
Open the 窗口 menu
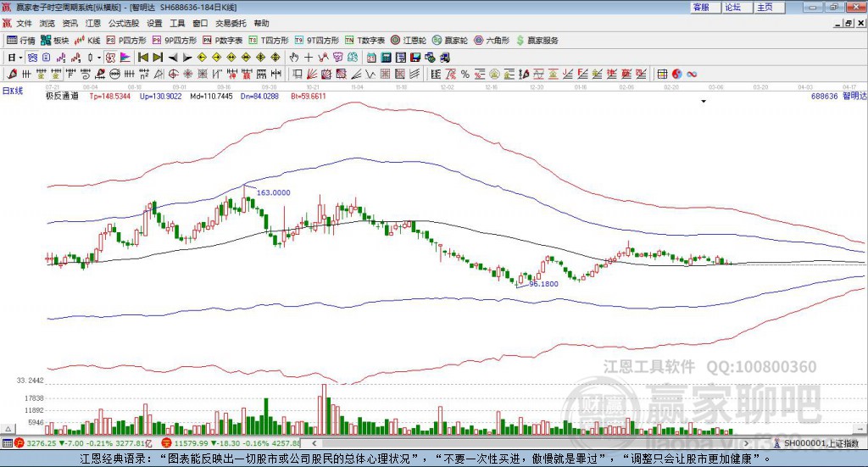click(x=200, y=23)
